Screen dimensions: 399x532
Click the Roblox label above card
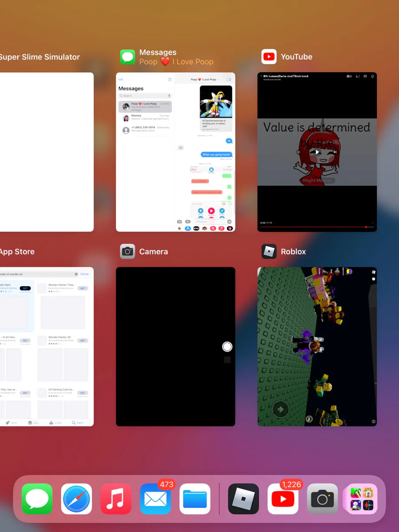(293, 251)
